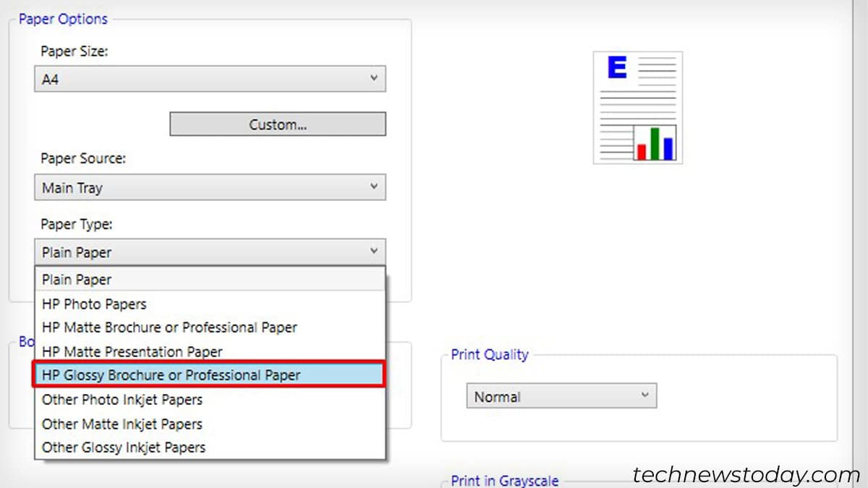Open the Paper Size dropdown
This screenshot has height=488, width=868.
375,78
